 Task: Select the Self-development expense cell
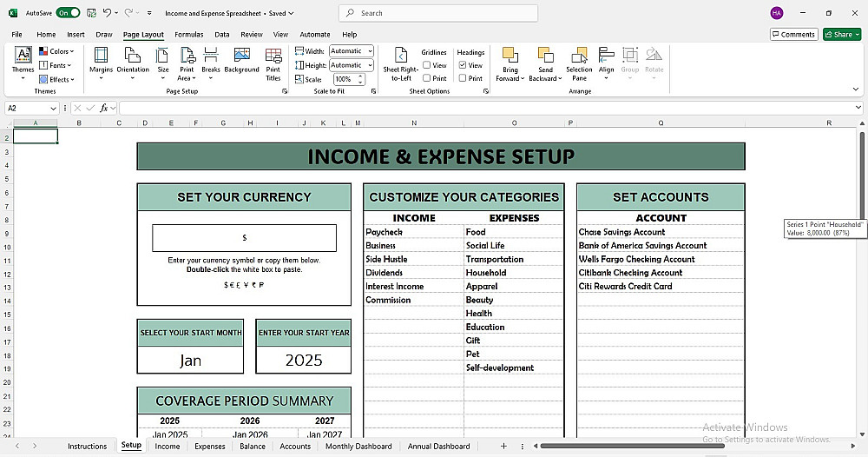(514, 368)
